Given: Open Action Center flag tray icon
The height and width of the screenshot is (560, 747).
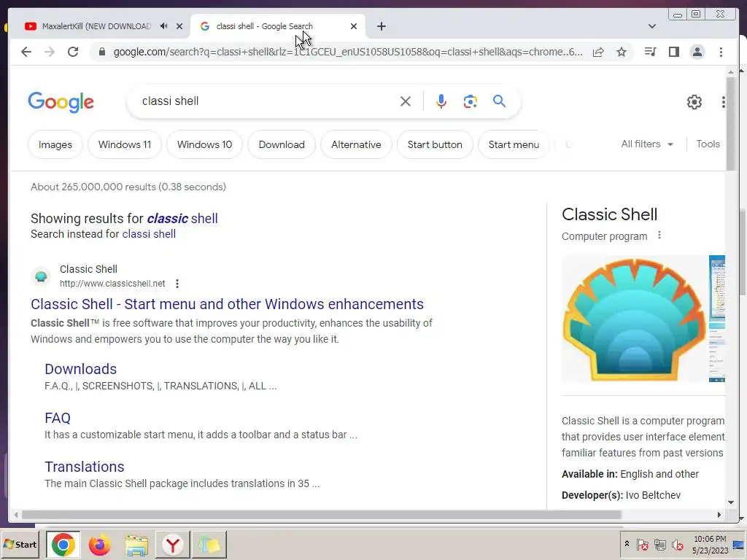Looking at the screenshot, I should (x=643, y=545).
